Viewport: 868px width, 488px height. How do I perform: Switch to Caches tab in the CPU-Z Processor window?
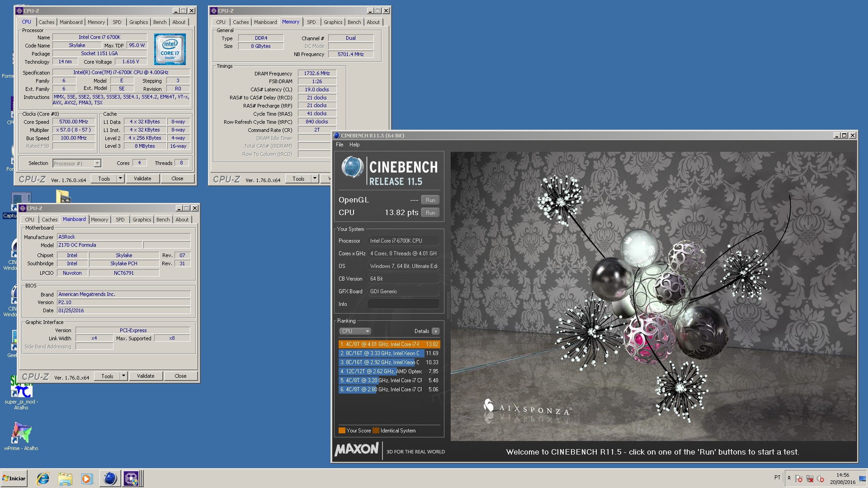[46, 22]
